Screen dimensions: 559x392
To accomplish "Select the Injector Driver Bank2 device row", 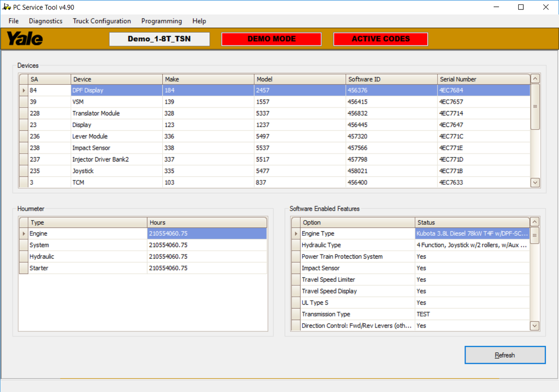I will pos(274,159).
